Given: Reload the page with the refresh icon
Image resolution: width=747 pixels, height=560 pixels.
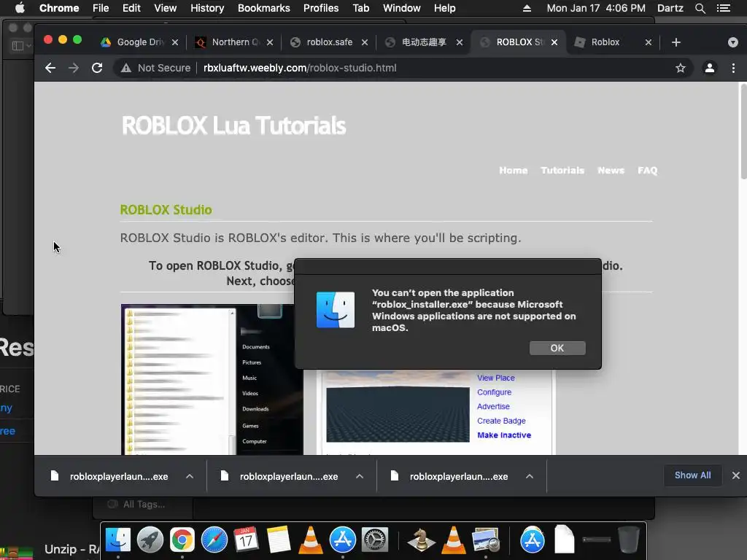Looking at the screenshot, I should pyautogui.click(x=97, y=68).
